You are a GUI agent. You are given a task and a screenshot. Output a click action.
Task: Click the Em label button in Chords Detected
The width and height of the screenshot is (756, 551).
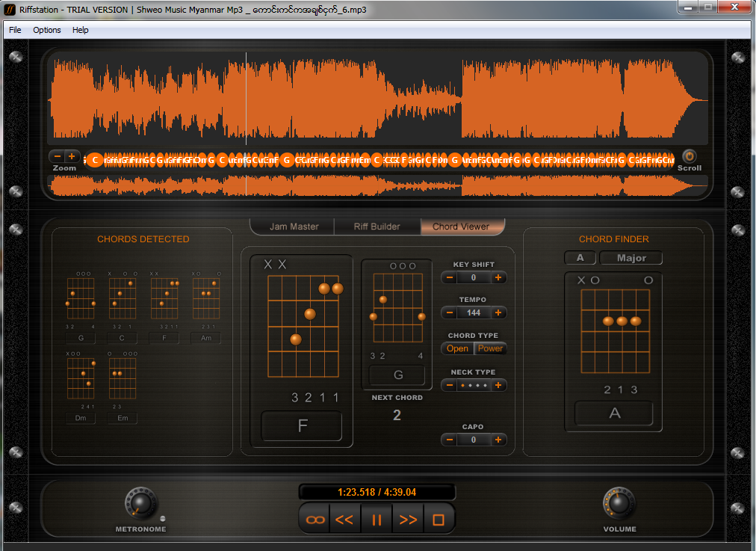123,418
